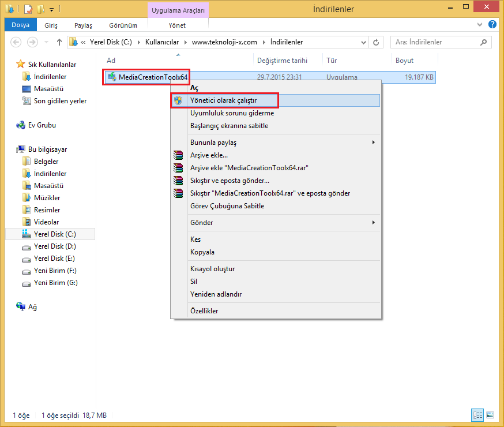The image size is (504, 427).
Task: Switch to large thumbnail view in status bar
Action: (491, 415)
